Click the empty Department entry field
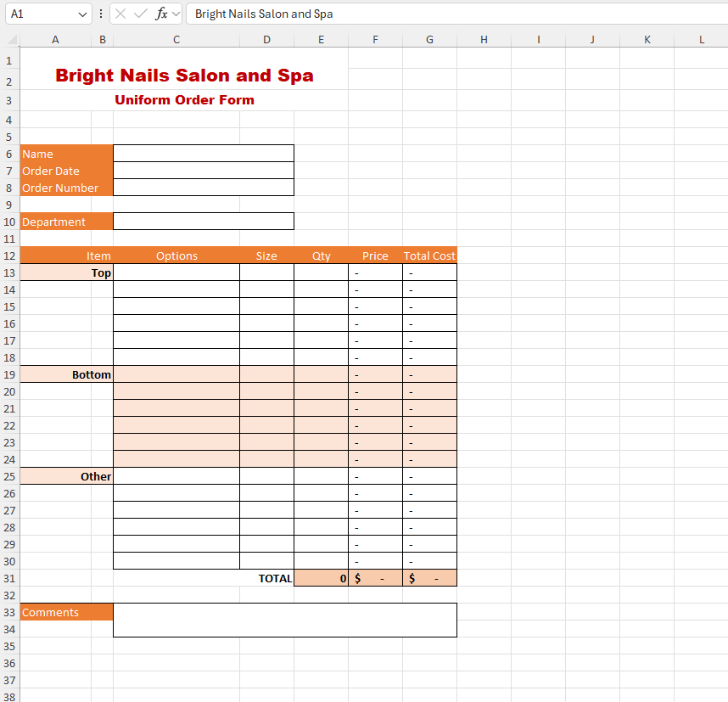Screen dimensions: 728x702 pos(204,222)
